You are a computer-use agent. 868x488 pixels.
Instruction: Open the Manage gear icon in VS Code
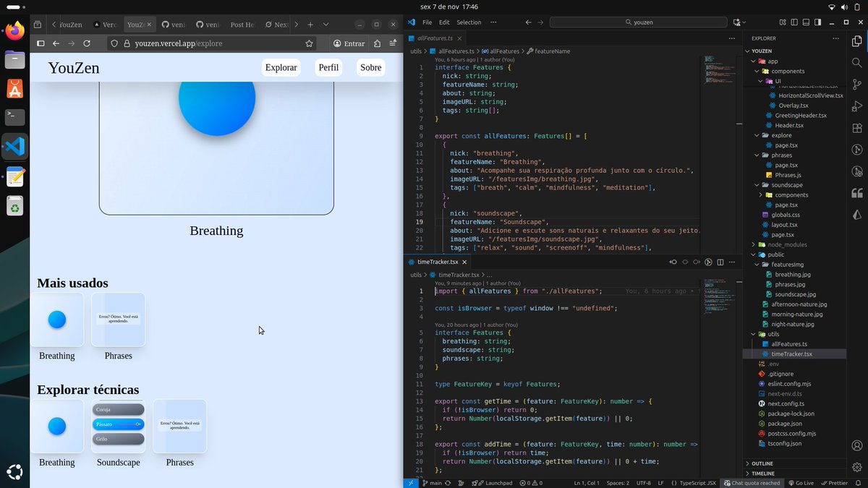click(x=858, y=468)
